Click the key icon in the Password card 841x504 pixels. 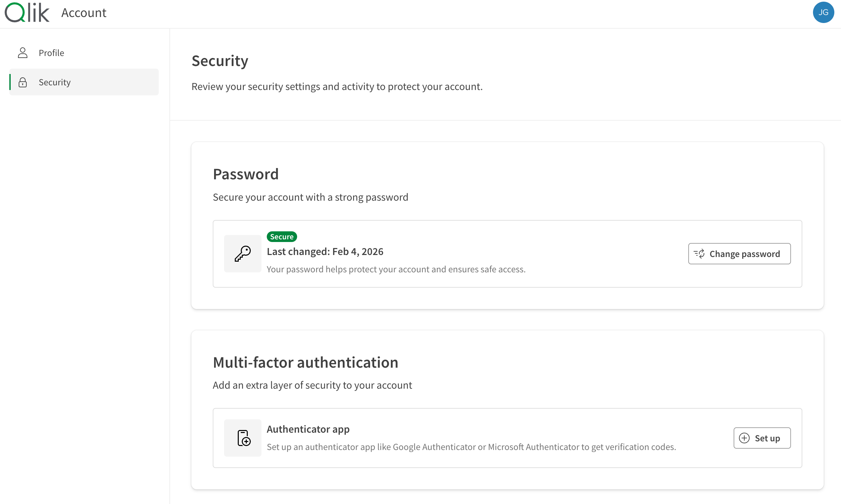pyautogui.click(x=242, y=254)
